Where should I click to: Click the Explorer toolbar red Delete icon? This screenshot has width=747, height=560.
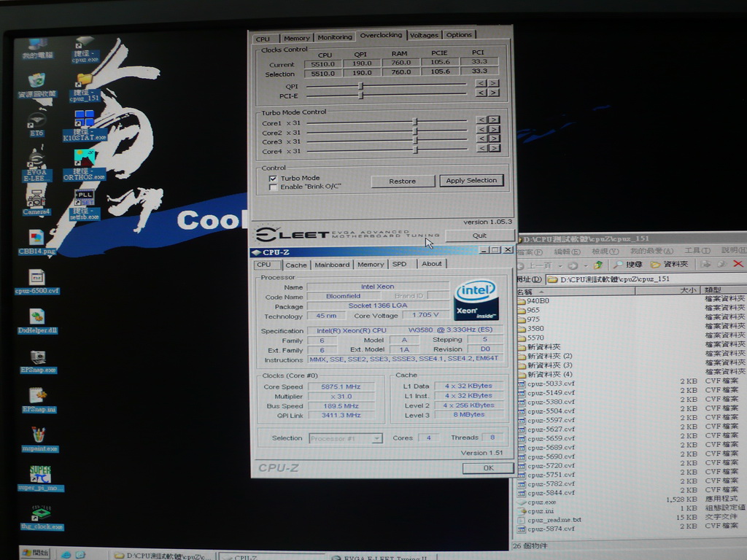[x=738, y=264]
